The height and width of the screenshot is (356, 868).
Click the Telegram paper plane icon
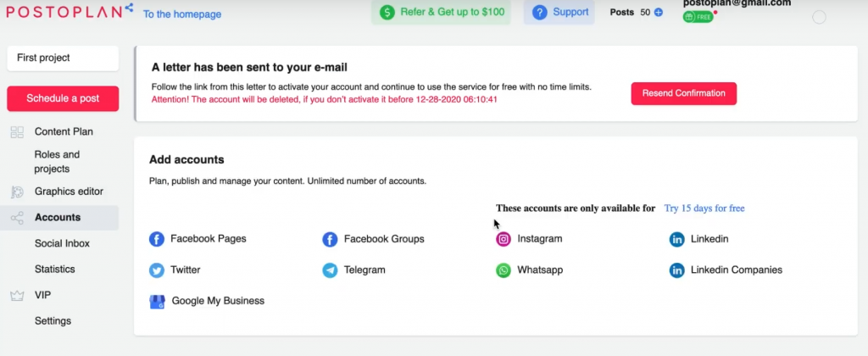click(330, 270)
